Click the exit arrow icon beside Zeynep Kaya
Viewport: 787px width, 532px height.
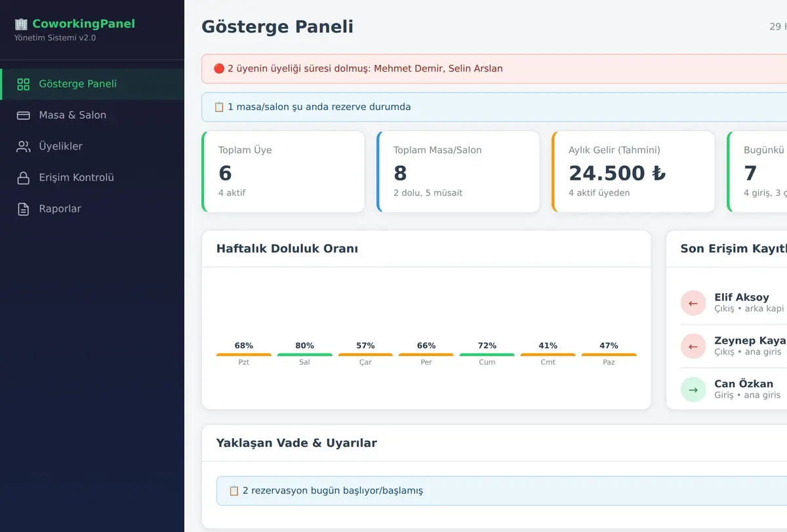(693, 346)
